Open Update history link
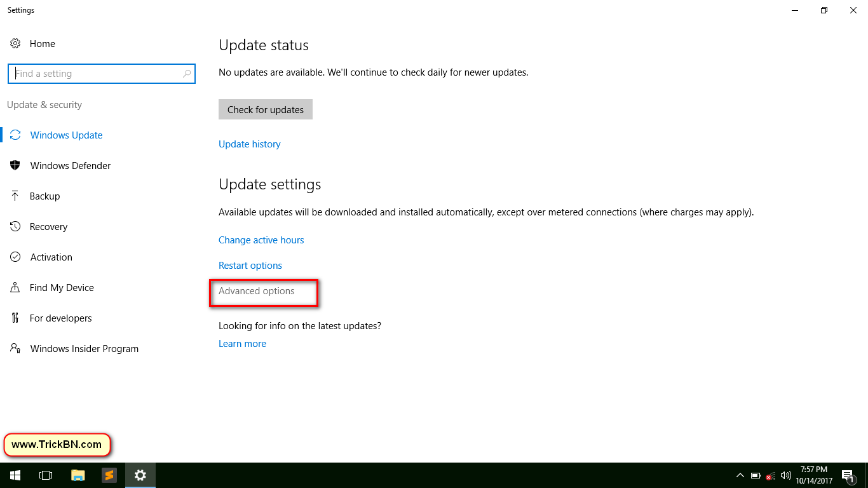This screenshot has width=868, height=488. (x=250, y=144)
